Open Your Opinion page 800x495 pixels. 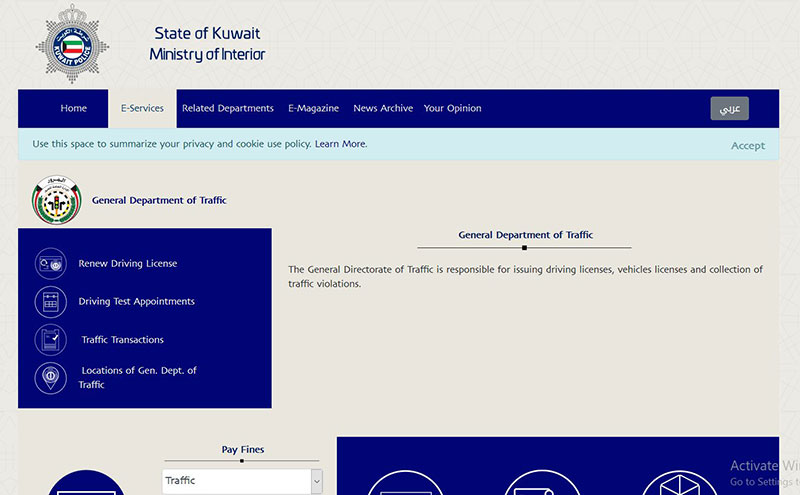tap(453, 108)
